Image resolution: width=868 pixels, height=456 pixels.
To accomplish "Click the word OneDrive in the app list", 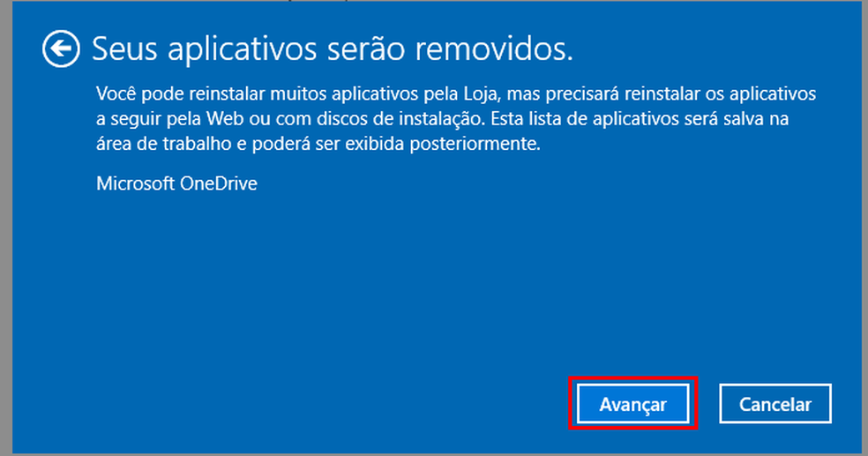I will coord(219,183).
